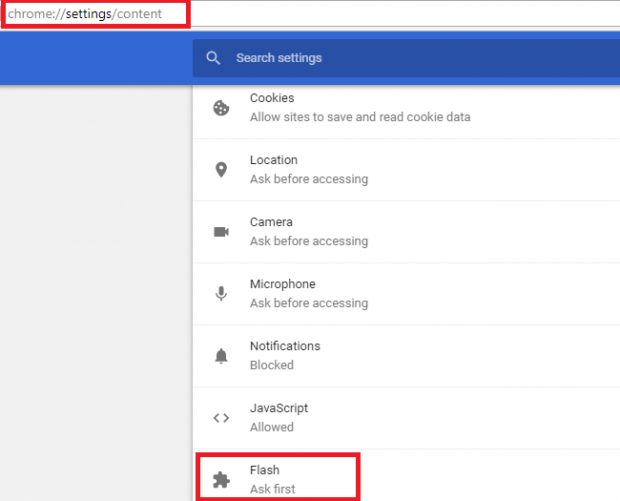Click 'Blocked' under Notifications
Image resolution: width=620 pixels, height=501 pixels.
272,365
